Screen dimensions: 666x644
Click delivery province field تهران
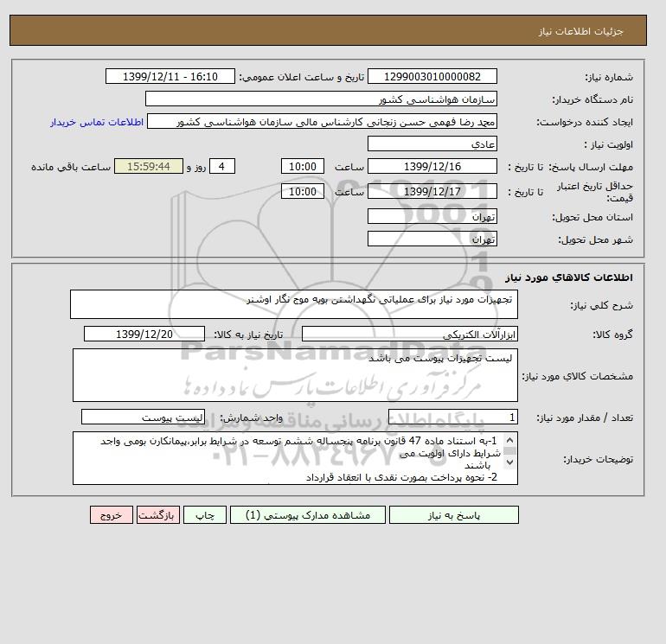(432, 216)
